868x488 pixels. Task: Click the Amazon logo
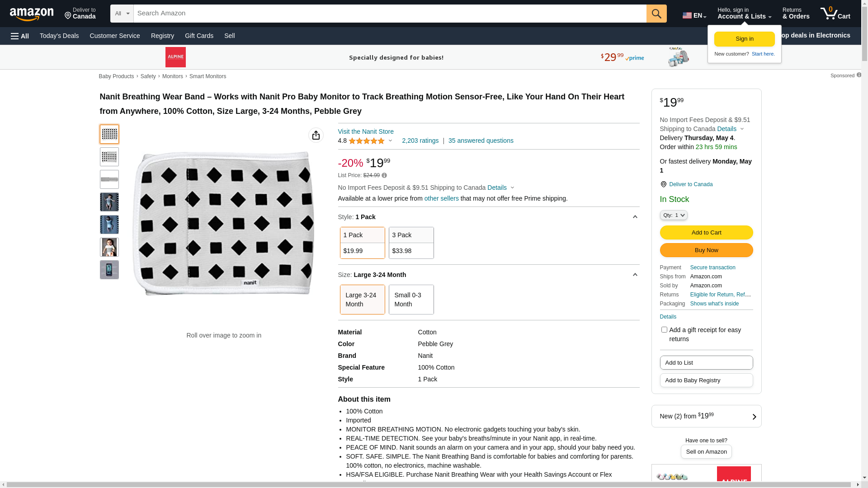pos(32,14)
